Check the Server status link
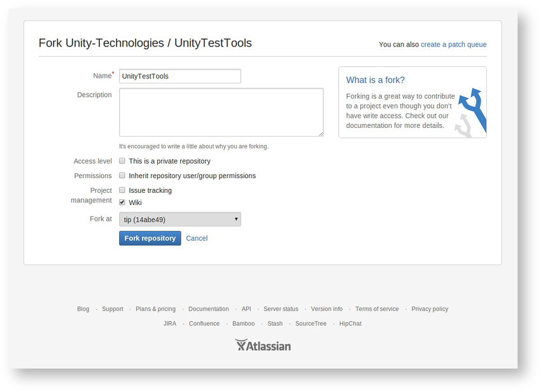Image resolution: width=541 pixels, height=392 pixels. [281, 309]
